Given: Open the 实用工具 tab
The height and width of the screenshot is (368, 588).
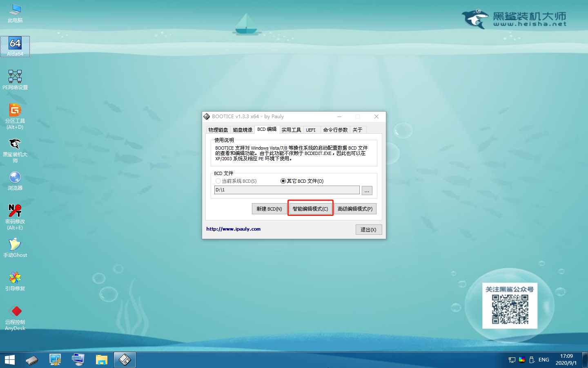Looking at the screenshot, I should click(x=291, y=130).
